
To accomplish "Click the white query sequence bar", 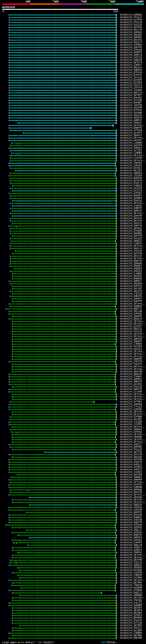I will tap(60, 9).
